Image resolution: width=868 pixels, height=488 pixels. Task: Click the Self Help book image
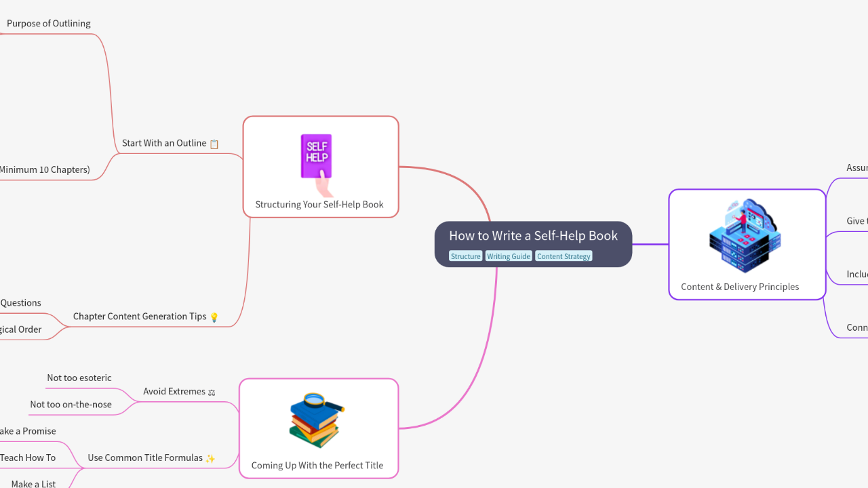317,165
